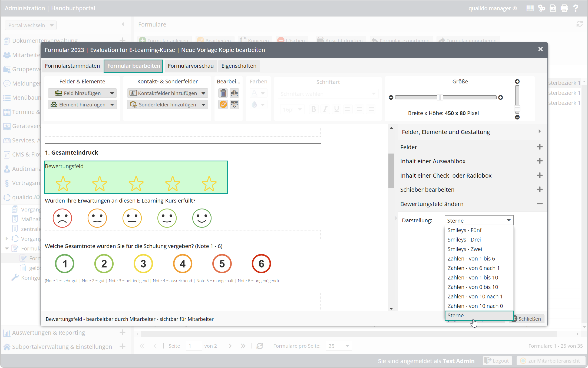The width and height of the screenshot is (588, 368).
Task: Go to next page arrow in pagination
Action: point(230,346)
